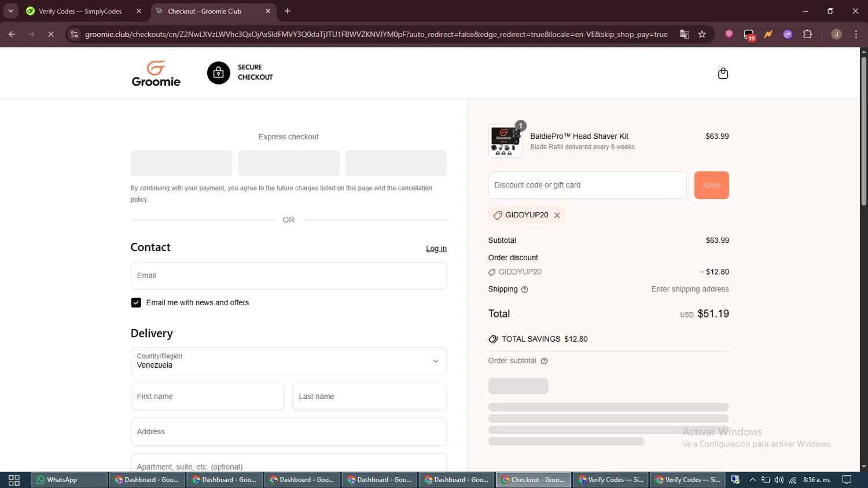Open Windows Task View
This screenshot has height=488, width=868.
(14, 480)
